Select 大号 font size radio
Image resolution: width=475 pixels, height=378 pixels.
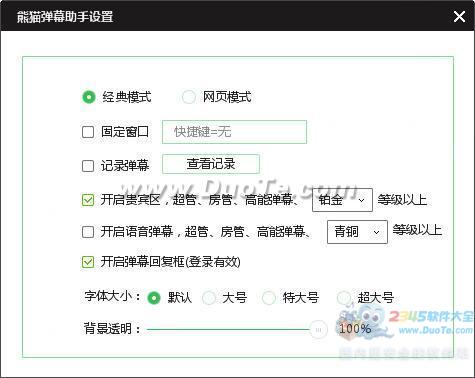pyautogui.click(x=209, y=298)
